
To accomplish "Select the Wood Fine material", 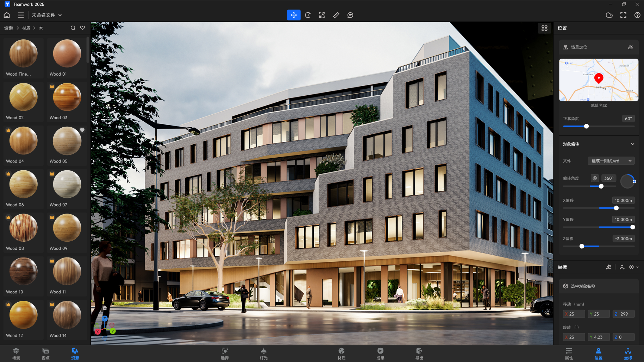I will click(x=24, y=58).
